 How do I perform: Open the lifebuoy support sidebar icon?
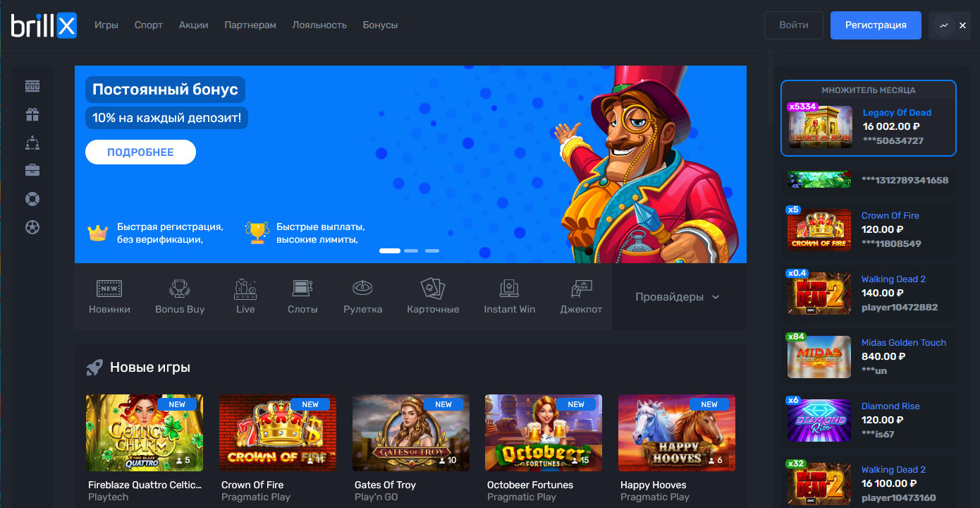coord(32,199)
